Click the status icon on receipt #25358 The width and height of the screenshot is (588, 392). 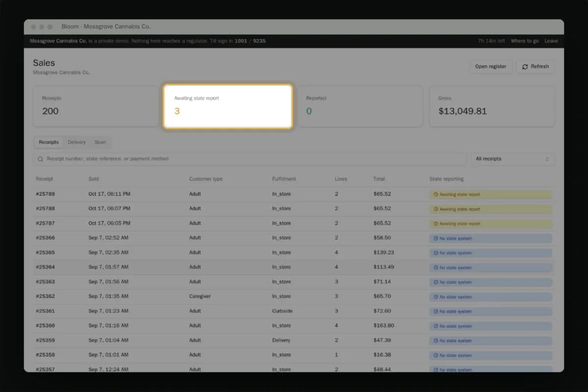click(436, 355)
